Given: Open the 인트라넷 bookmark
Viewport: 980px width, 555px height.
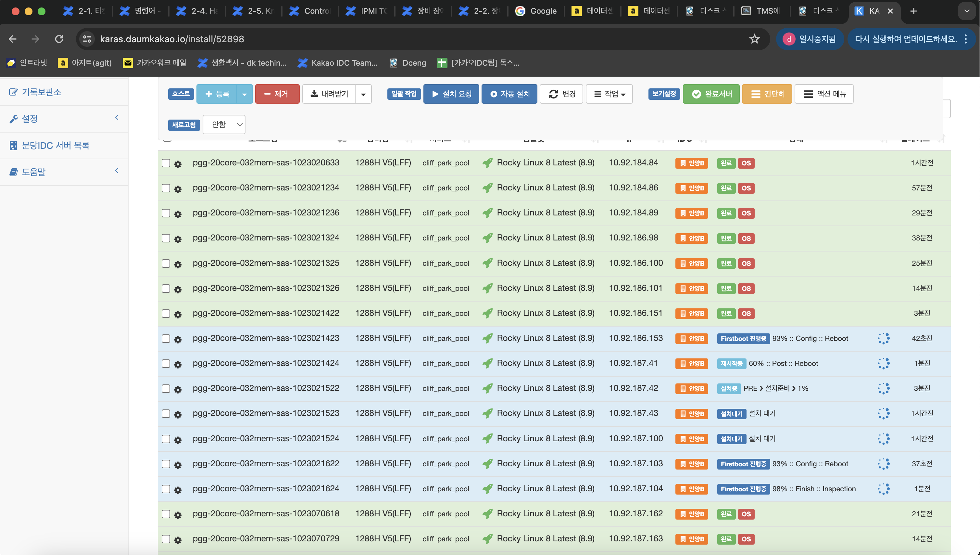Looking at the screenshot, I should (27, 63).
